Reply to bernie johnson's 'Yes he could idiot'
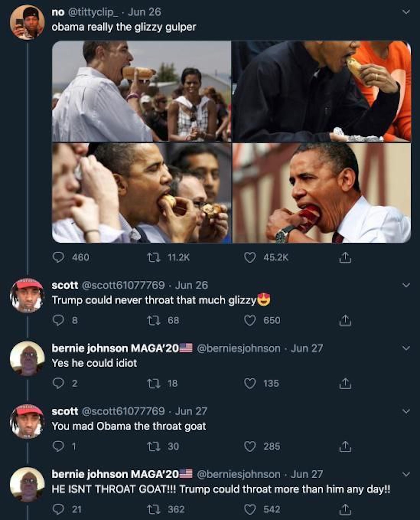Viewport: 420px width, 520px height. [58, 383]
